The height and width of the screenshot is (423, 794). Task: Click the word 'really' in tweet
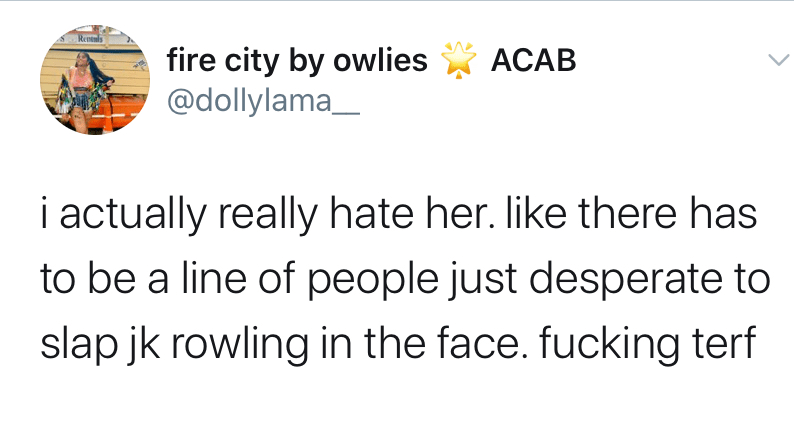point(267,214)
